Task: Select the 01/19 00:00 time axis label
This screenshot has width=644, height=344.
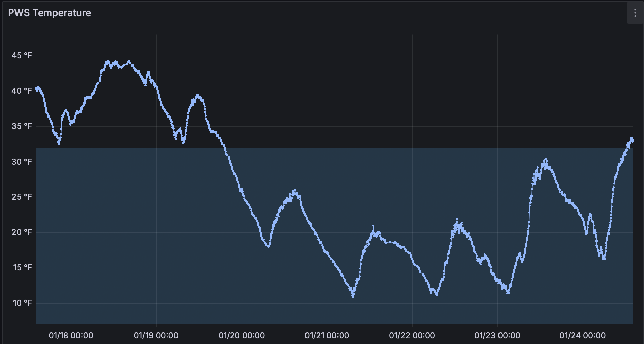Action: [156, 336]
